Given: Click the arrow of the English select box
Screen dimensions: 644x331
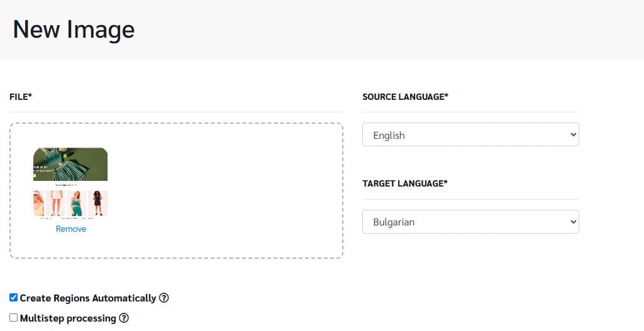Looking at the screenshot, I should (572, 134).
